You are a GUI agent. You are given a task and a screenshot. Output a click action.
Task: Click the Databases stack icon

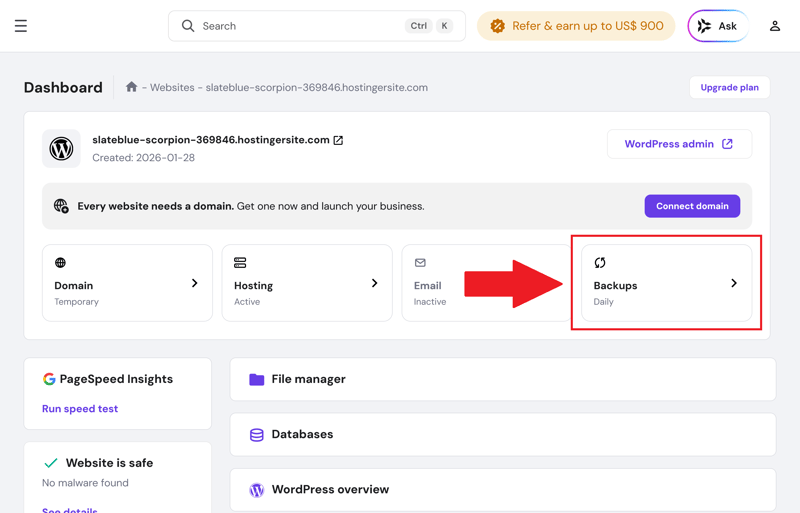pos(257,435)
